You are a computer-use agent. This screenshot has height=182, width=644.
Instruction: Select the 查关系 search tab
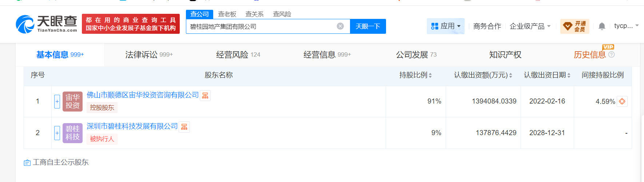(x=254, y=14)
